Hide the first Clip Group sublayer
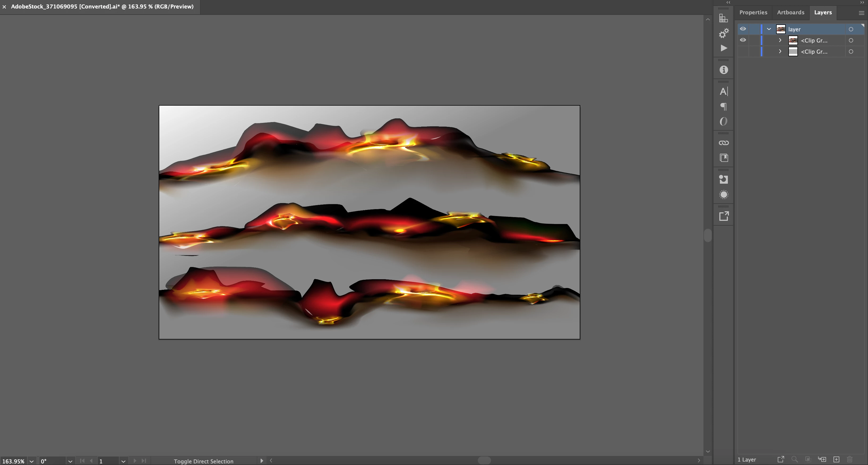Screen dimensions: 868x465 (x=743, y=40)
